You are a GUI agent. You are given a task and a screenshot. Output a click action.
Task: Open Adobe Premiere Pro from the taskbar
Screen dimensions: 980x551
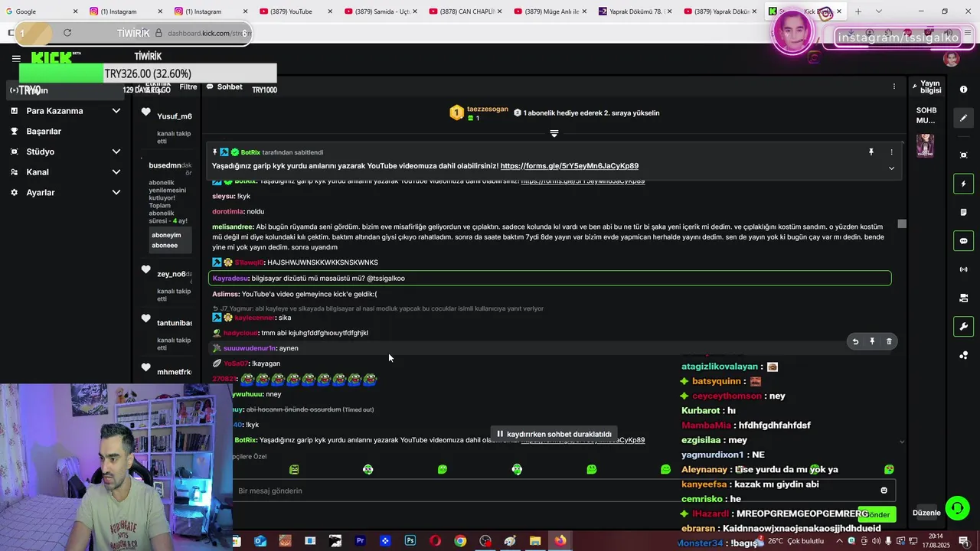coord(360,541)
